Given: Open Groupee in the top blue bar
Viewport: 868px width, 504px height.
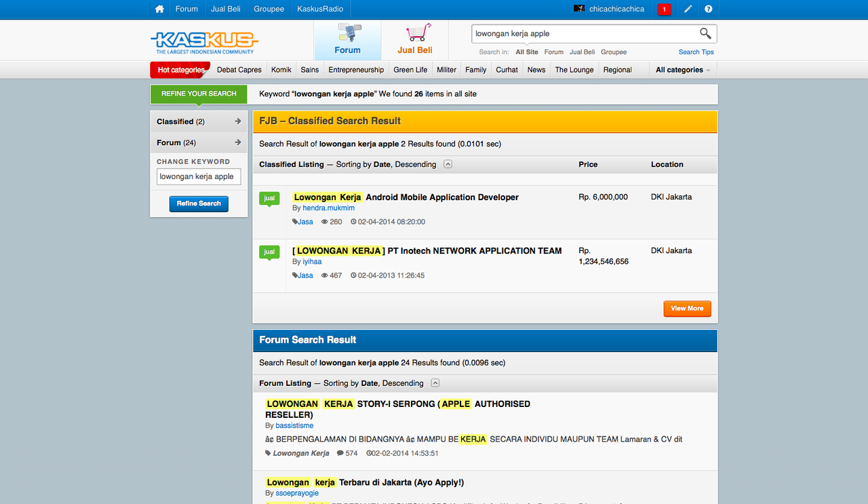Looking at the screenshot, I should point(269,9).
